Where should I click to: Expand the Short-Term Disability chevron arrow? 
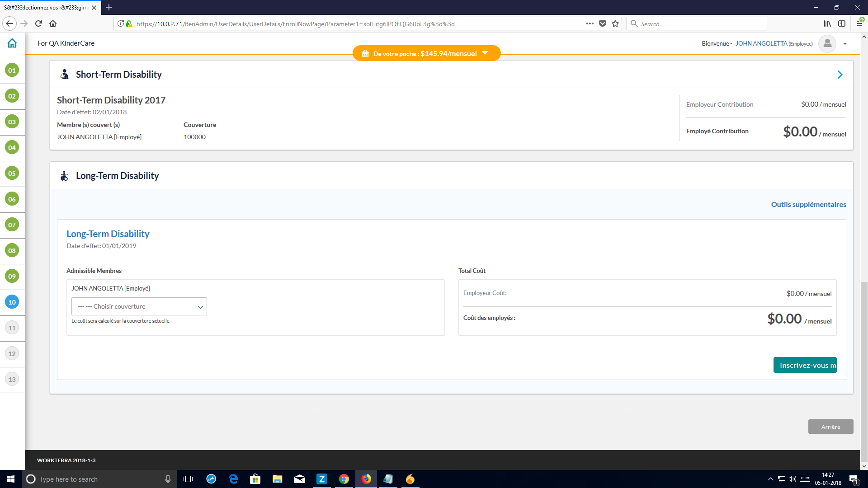tap(840, 75)
